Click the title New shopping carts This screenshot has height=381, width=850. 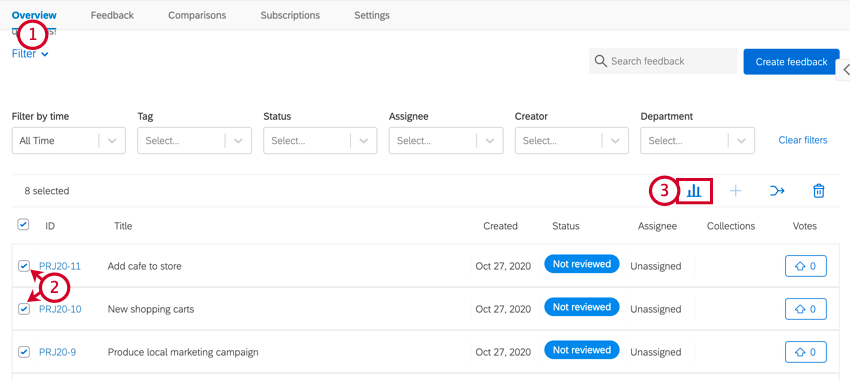[x=151, y=309]
